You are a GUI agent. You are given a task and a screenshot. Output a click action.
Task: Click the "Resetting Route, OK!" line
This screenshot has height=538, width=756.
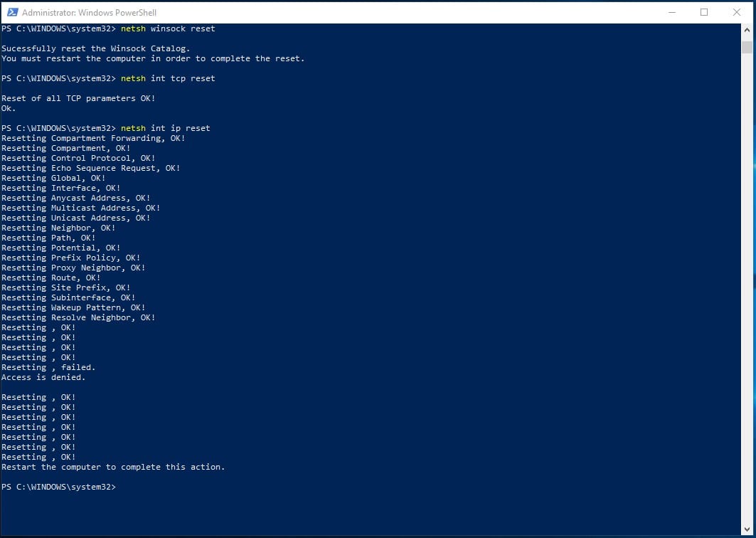tap(50, 278)
